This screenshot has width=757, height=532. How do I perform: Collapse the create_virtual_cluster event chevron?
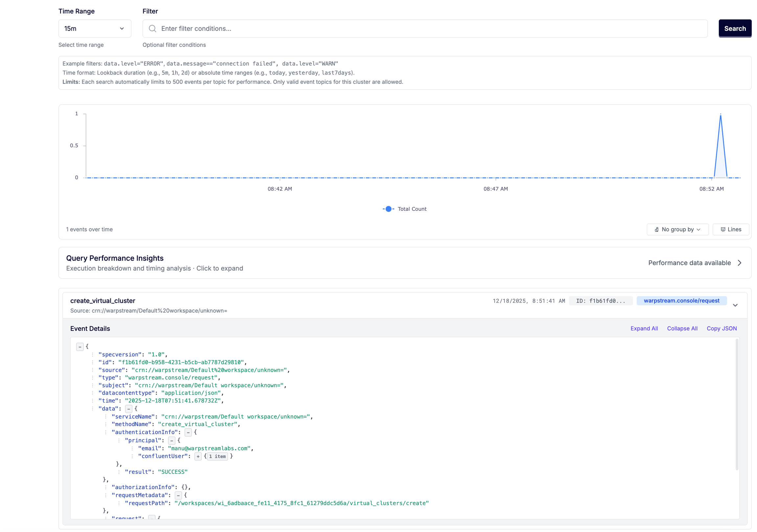click(x=735, y=305)
